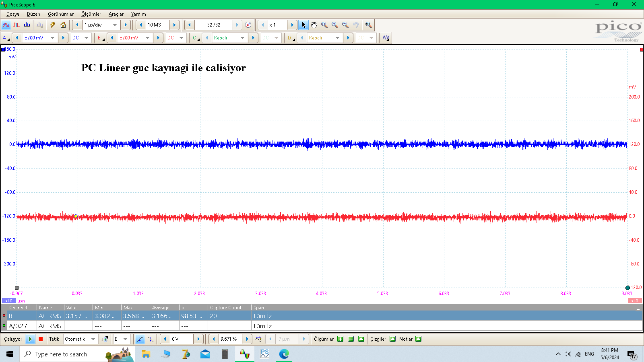Increase timebase with right arrow

(x=126, y=25)
